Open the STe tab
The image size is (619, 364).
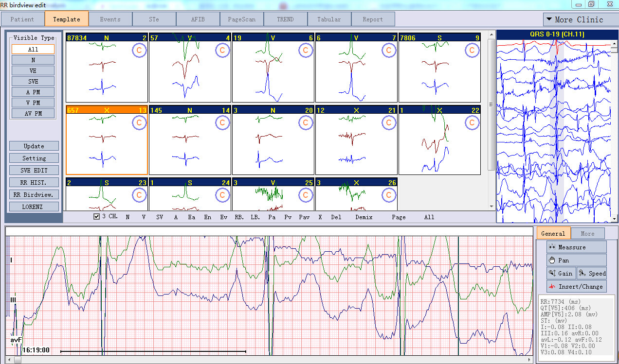click(154, 19)
